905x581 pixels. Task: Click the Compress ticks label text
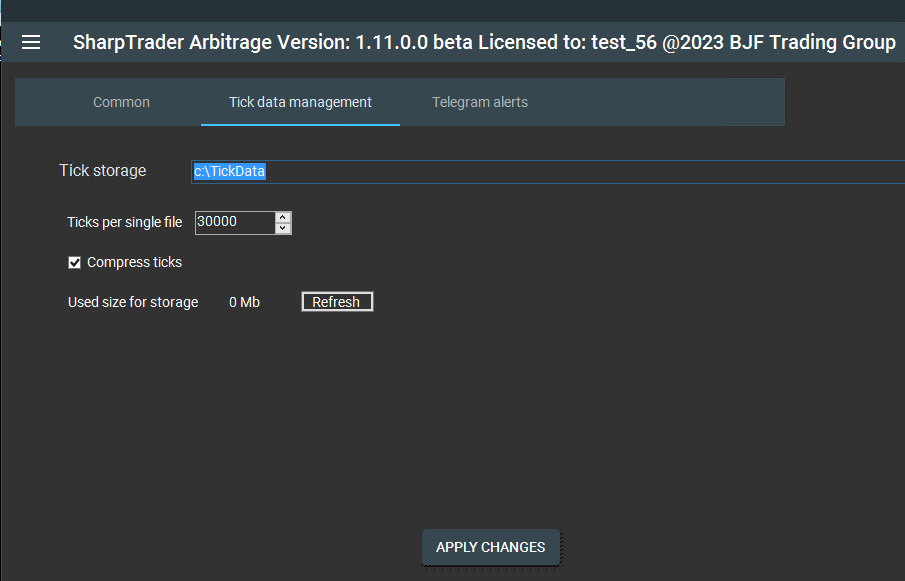pyautogui.click(x=134, y=262)
